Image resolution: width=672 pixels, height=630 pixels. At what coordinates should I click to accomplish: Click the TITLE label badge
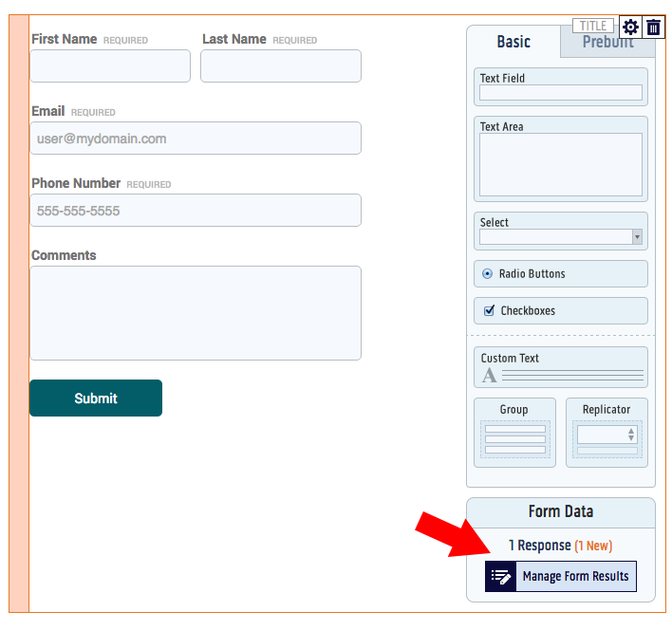coord(593,26)
